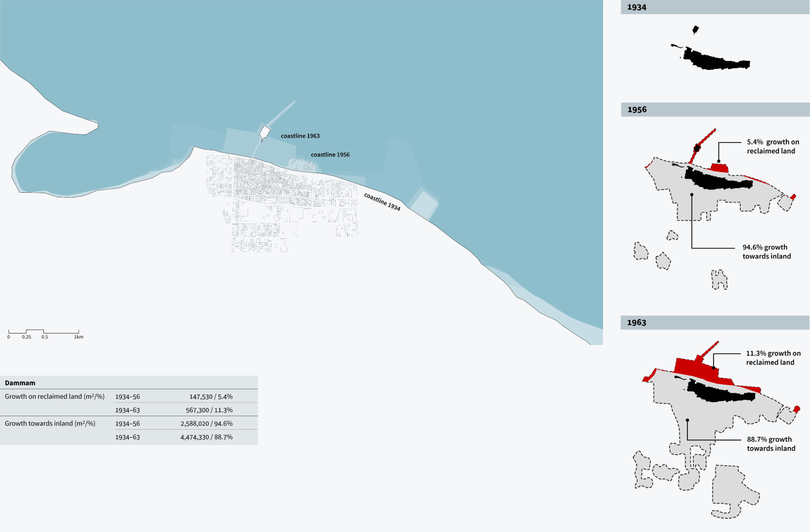Click the '4,474,330 / 88.7%' table cell
This screenshot has height=532, width=810.
tap(206, 437)
